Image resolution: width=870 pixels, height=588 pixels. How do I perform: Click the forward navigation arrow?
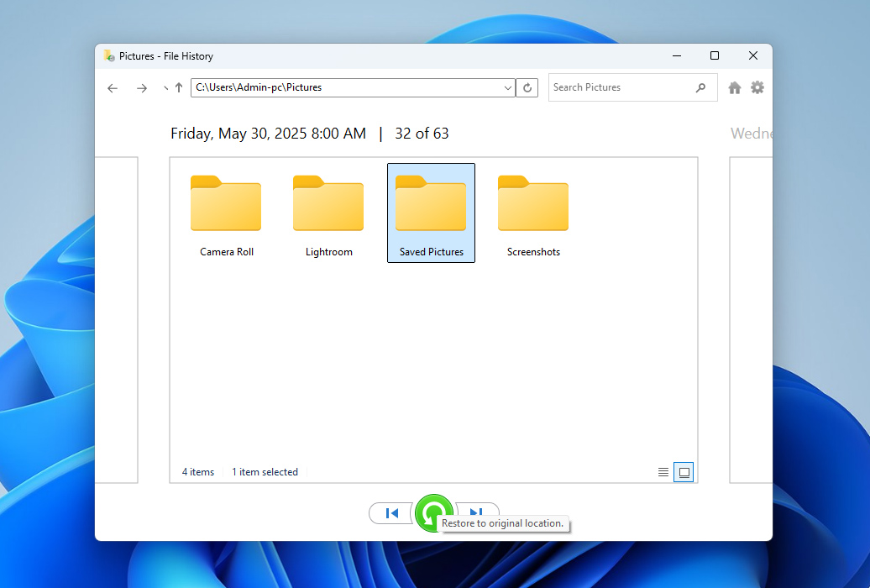coord(142,87)
